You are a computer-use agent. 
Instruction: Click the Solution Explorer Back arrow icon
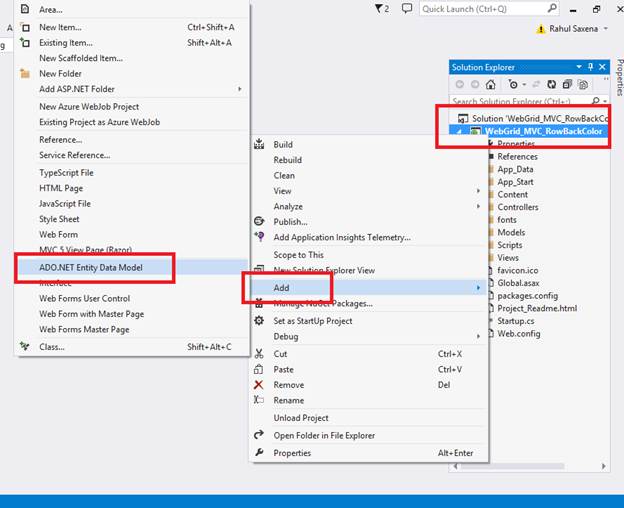tap(460, 84)
